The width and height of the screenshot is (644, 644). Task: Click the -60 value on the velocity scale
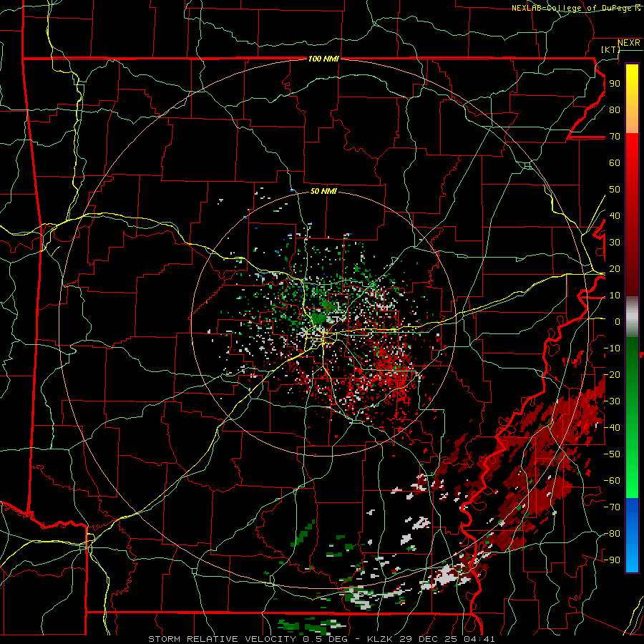point(612,481)
